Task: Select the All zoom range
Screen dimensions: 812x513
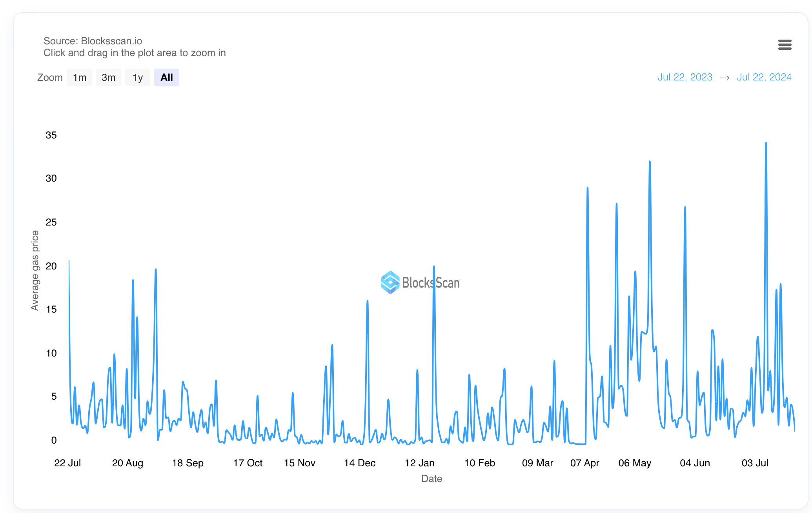Action: (x=167, y=77)
